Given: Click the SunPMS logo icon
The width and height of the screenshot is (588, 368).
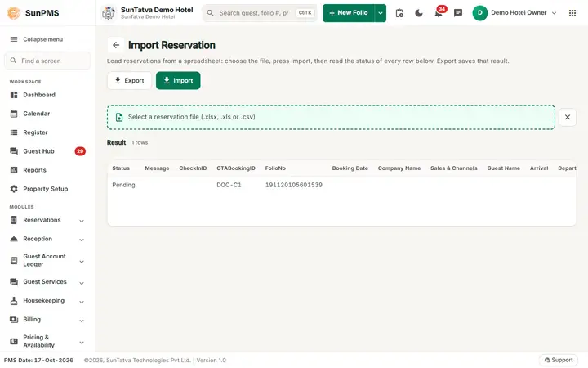Looking at the screenshot, I should (x=14, y=13).
